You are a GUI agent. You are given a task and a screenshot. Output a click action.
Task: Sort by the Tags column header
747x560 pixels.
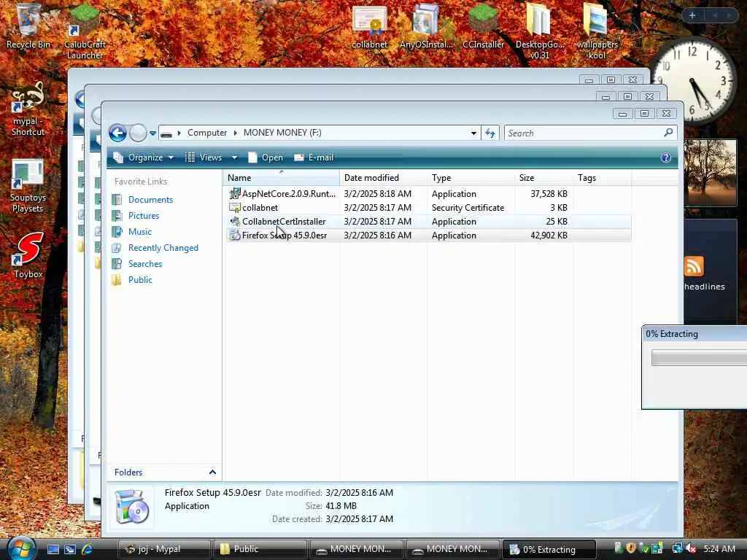point(602,178)
